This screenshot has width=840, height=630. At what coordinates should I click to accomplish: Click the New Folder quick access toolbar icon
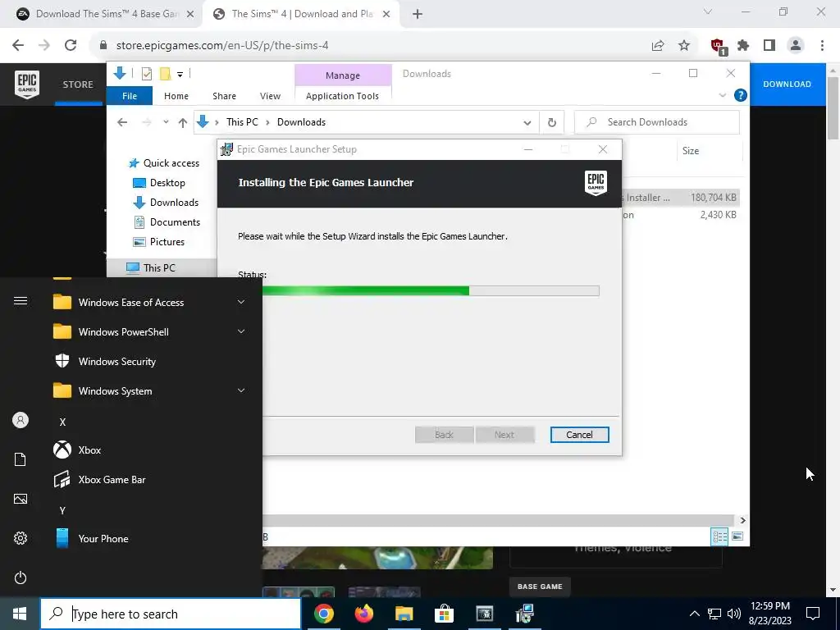(166, 74)
